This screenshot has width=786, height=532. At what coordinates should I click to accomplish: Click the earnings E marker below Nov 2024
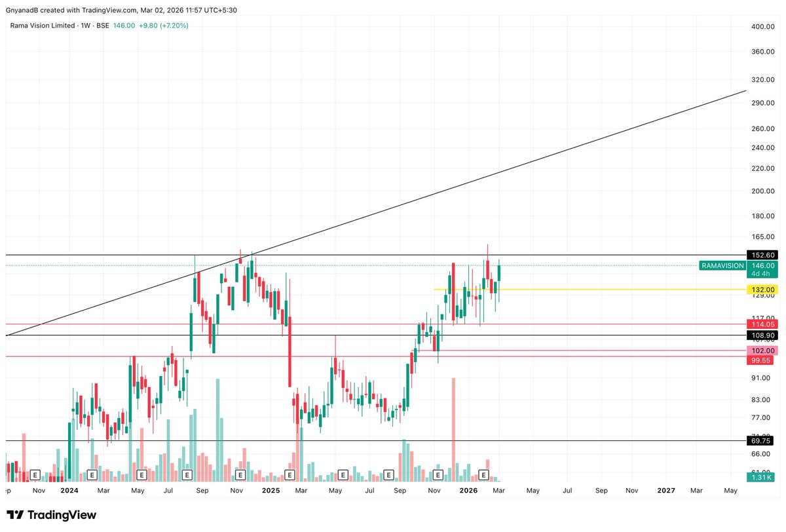pos(240,474)
